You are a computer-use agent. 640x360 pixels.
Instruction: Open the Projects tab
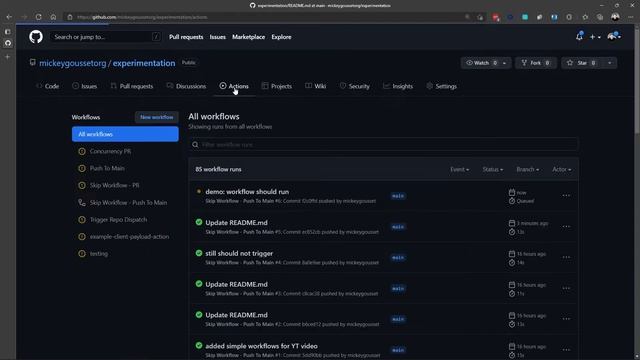(277, 86)
